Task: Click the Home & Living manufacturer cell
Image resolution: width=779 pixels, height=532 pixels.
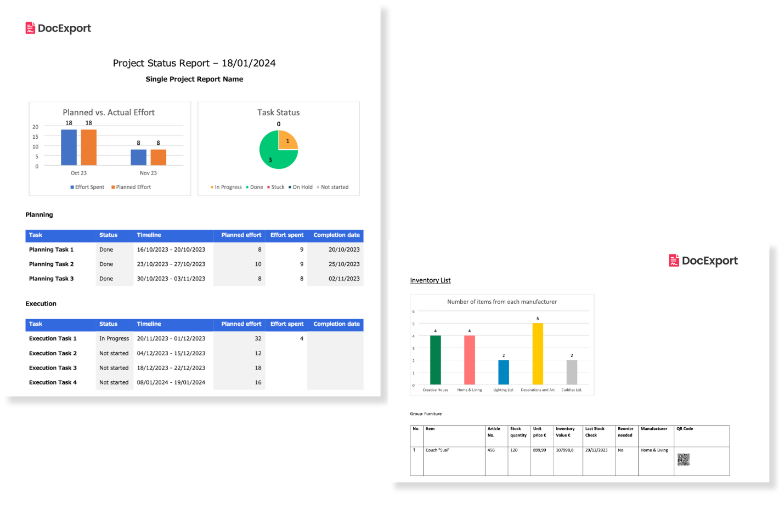Action: click(x=654, y=450)
